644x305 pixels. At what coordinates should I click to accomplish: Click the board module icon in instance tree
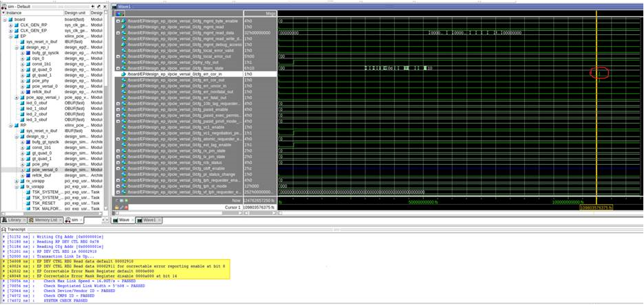coord(10,19)
